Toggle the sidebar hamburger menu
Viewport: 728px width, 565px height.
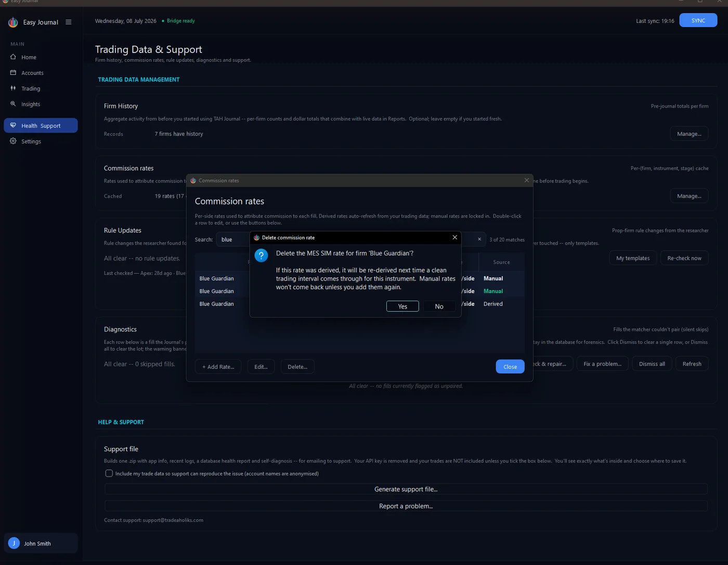coord(69,22)
